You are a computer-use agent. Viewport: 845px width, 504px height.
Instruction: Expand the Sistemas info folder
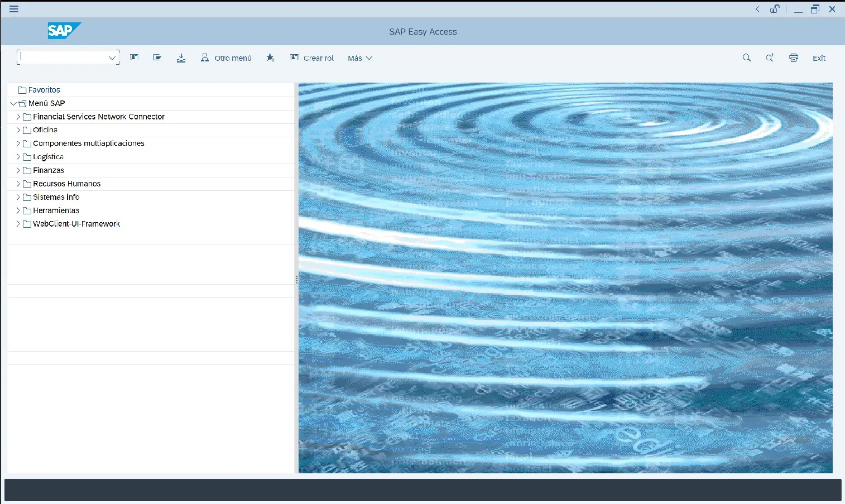tap(18, 197)
